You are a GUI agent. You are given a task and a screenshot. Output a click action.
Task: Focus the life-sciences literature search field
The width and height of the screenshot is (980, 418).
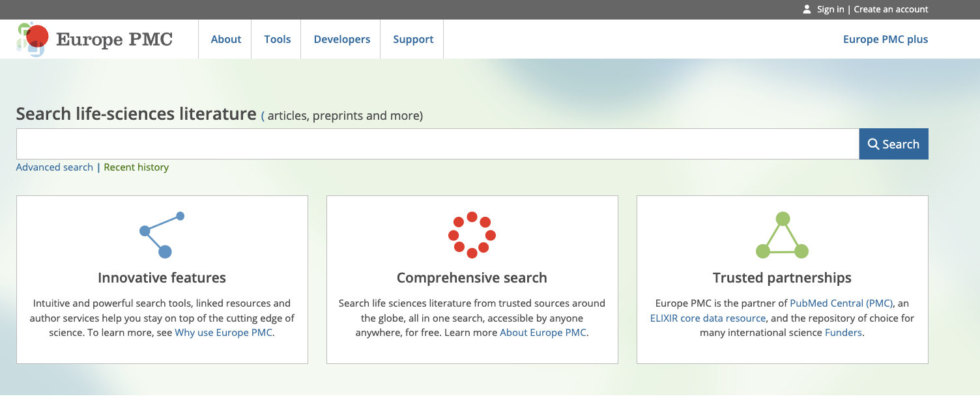coord(438,144)
